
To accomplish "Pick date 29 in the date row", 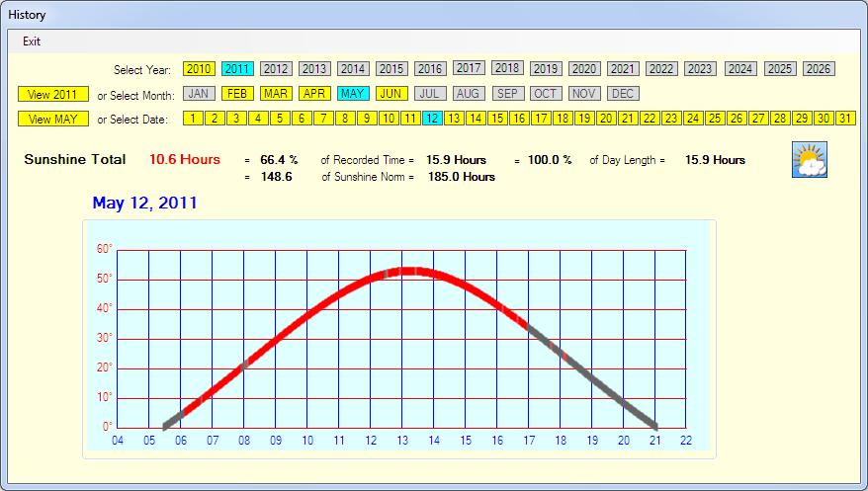I will click(x=802, y=119).
